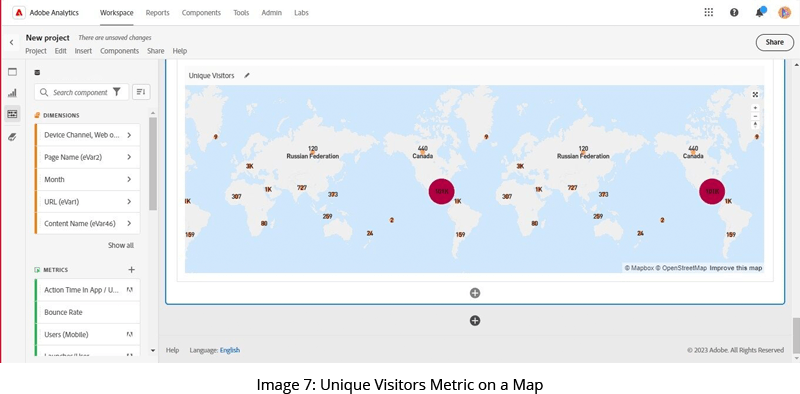Click the component list scroll-up arrow
Viewport: 800px width, 394px height.
coord(153,113)
